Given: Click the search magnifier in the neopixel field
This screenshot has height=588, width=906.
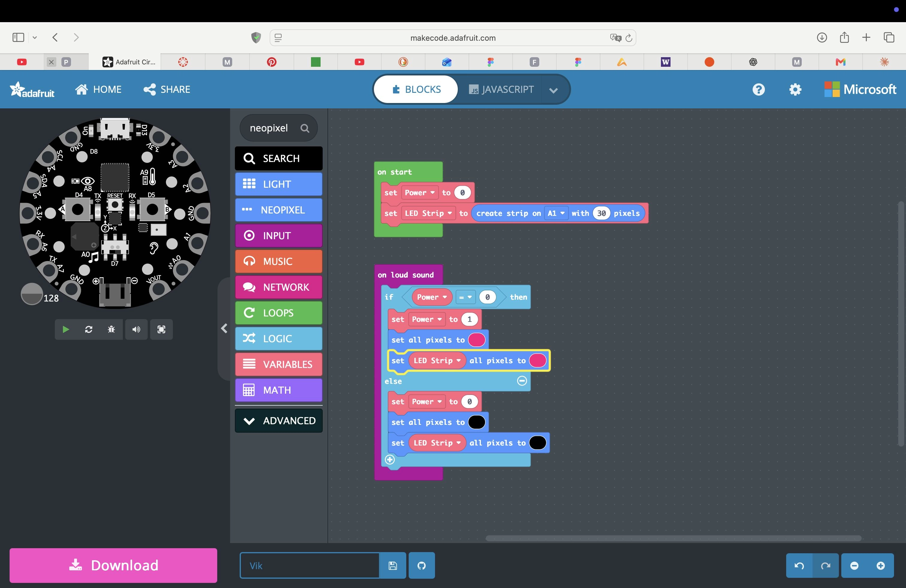Looking at the screenshot, I should 304,128.
